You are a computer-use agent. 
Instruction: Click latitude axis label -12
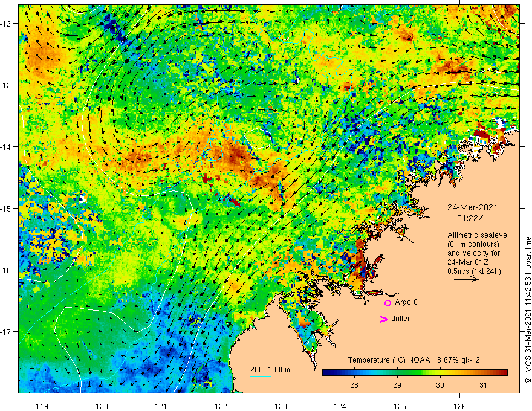click(6, 24)
